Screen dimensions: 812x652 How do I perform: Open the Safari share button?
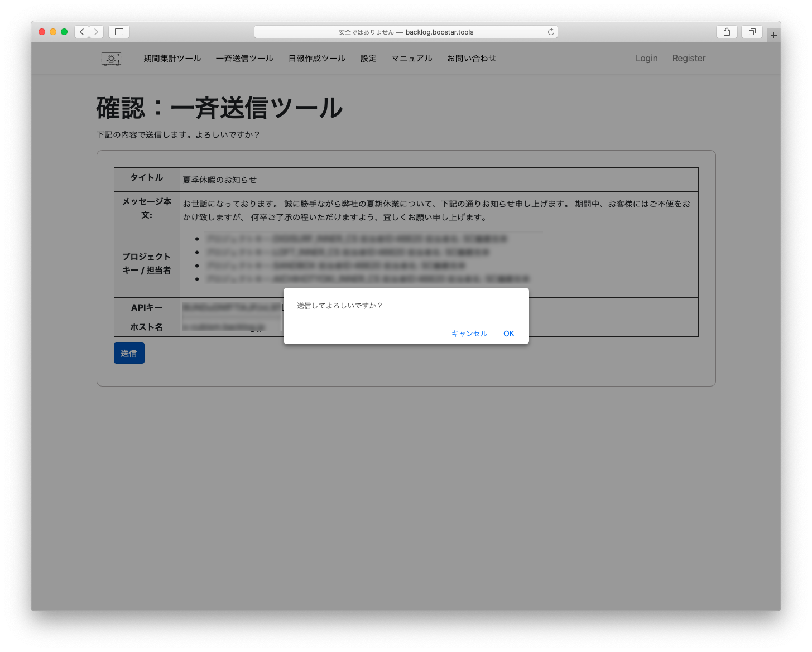coord(727,32)
